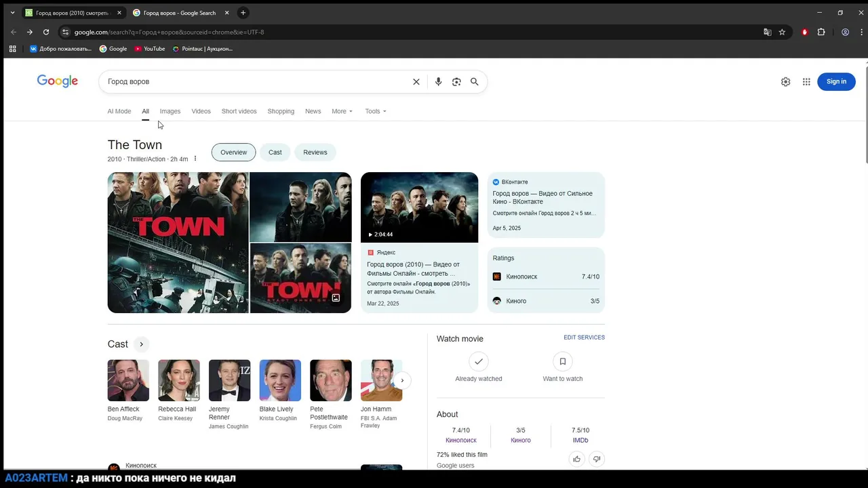This screenshot has width=868, height=488.
Task: Go to the Google homepage via the logo
Action: pyautogui.click(x=58, y=81)
